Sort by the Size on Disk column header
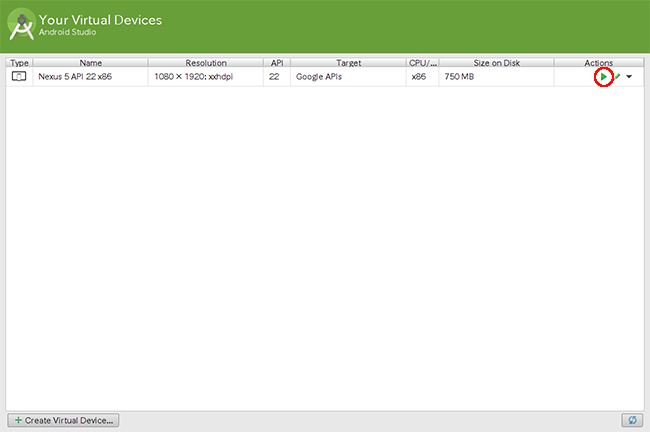The height and width of the screenshot is (432, 650). [497, 63]
